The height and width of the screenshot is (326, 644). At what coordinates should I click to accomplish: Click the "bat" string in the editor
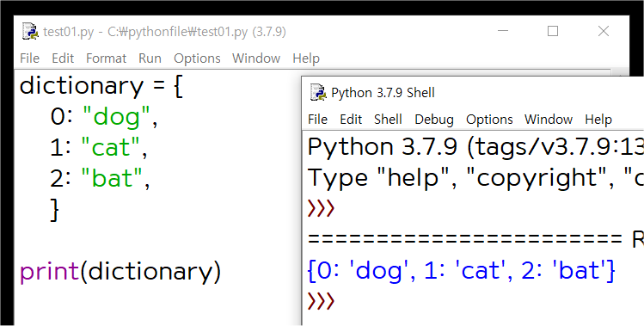(x=112, y=178)
